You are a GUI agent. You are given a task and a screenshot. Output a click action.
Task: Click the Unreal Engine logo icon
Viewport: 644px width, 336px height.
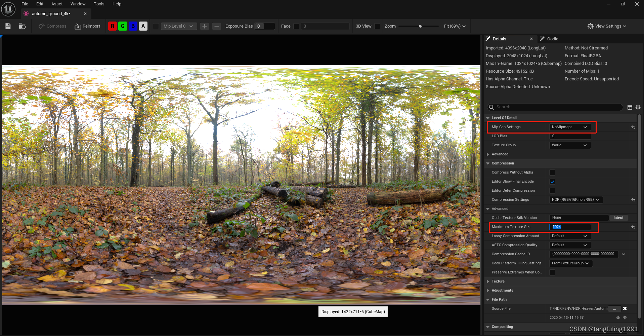(8, 9)
